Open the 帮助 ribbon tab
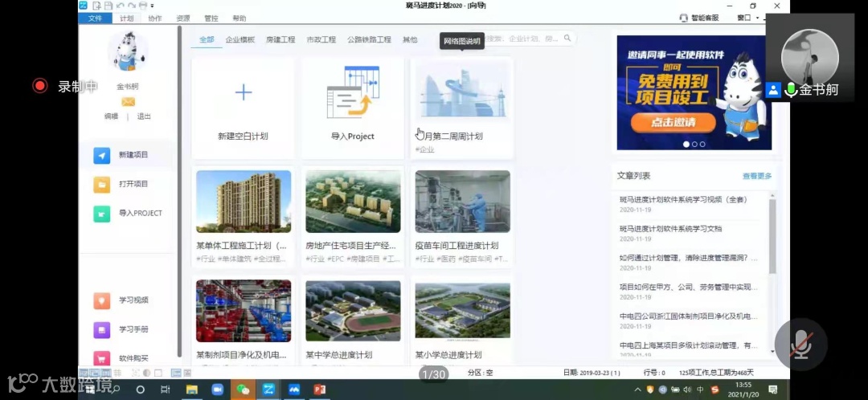868x400 pixels. coord(240,18)
